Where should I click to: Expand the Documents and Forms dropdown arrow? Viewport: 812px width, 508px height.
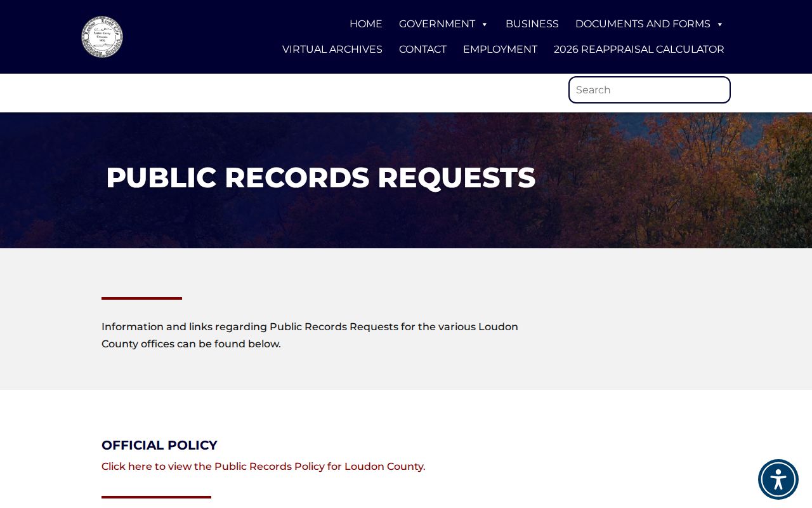click(x=719, y=24)
